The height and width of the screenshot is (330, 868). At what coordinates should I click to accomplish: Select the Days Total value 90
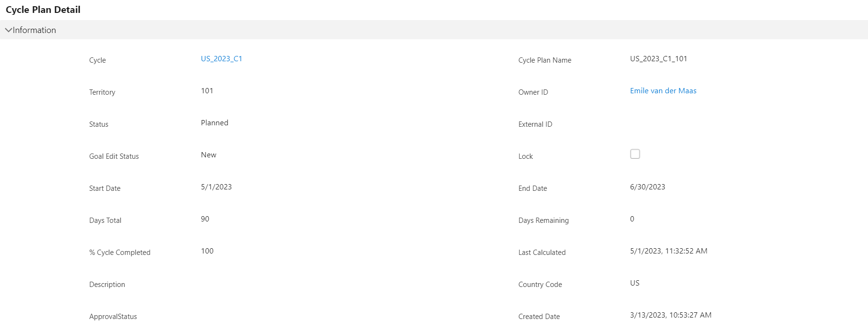[205, 219]
